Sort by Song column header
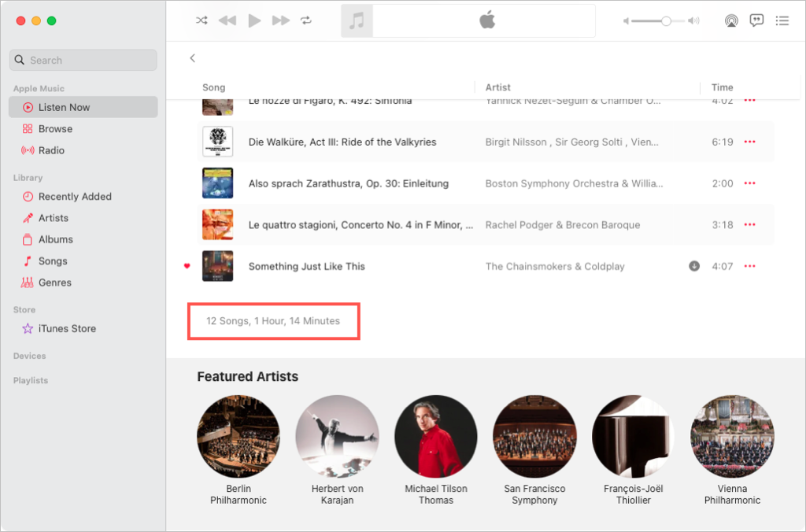806x532 pixels. pos(214,87)
